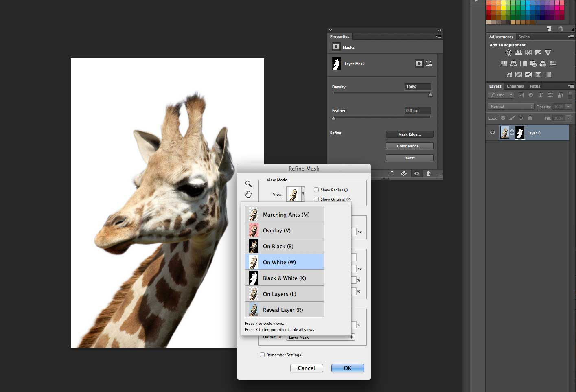Open the layer filter Kind dropdown
Viewport: 576px width, 392px height.
(502, 95)
